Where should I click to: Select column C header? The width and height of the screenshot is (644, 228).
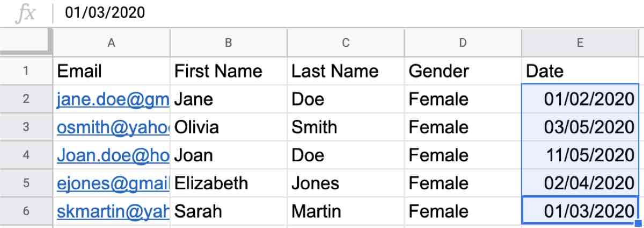(345, 43)
